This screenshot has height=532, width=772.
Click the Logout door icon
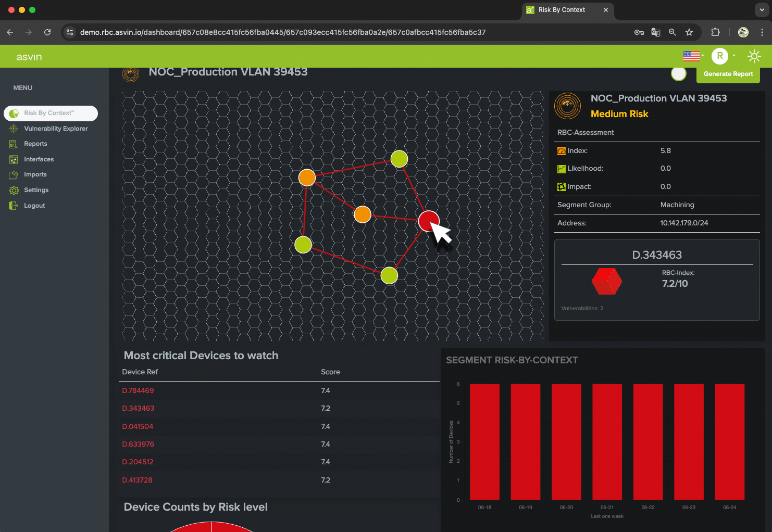pyautogui.click(x=14, y=206)
